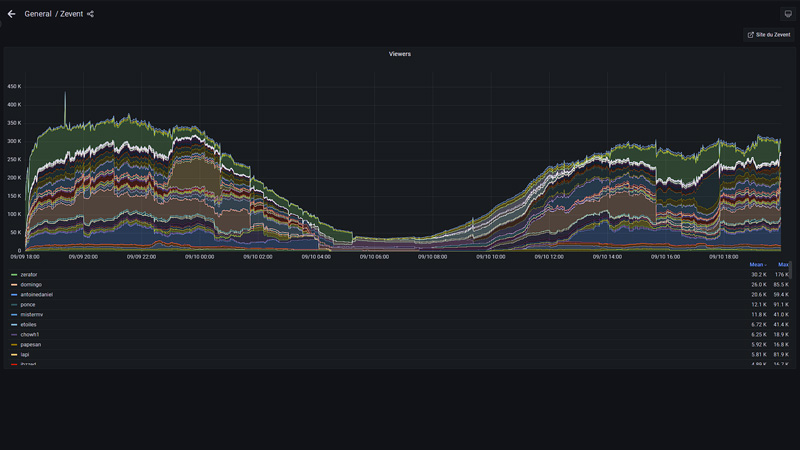Select ponce legend entry
800x450 pixels.
[x=27, y=305]
